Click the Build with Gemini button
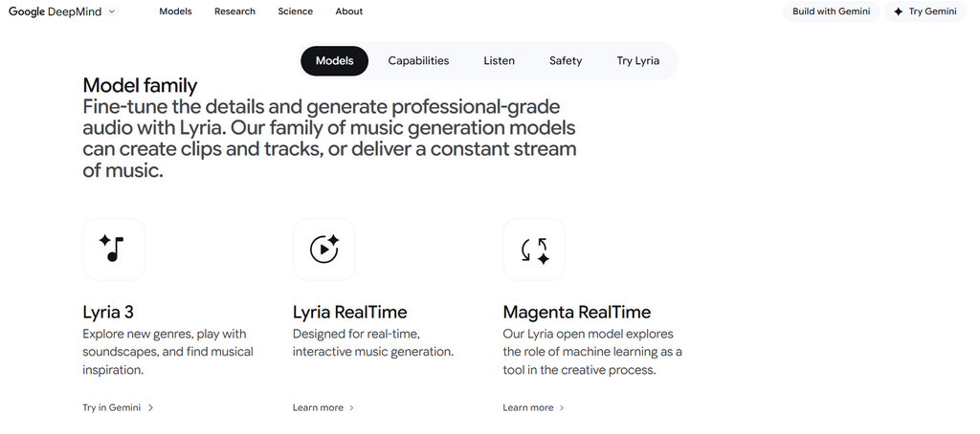Image resolution: width=980 pixels, height=434 pixels. tap(832, 11)
